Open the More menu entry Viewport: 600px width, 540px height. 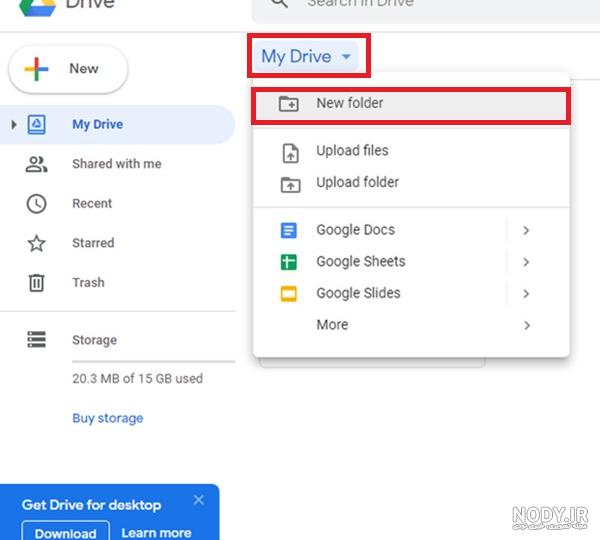pyautogui.click(x=411, y=325)
